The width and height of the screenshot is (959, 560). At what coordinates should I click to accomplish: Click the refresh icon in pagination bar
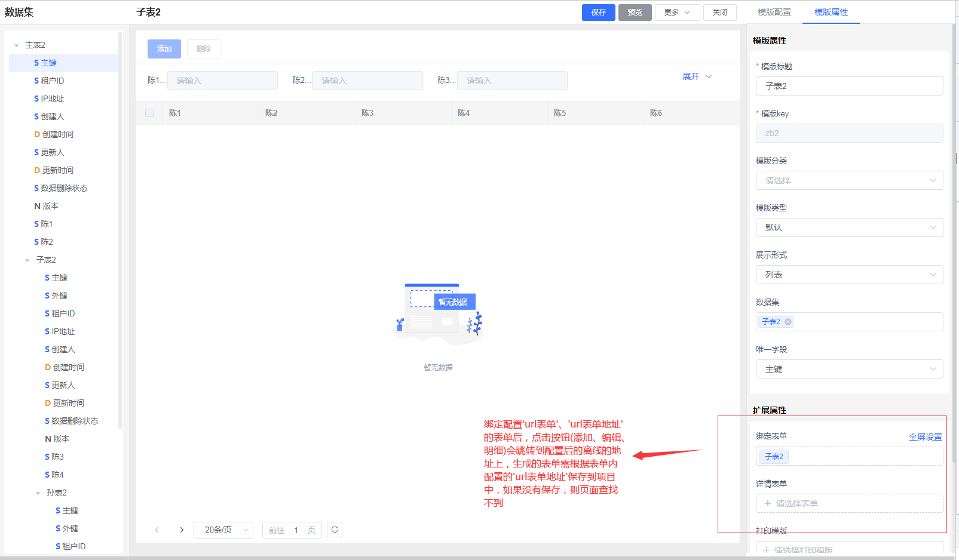click(335, 530)
